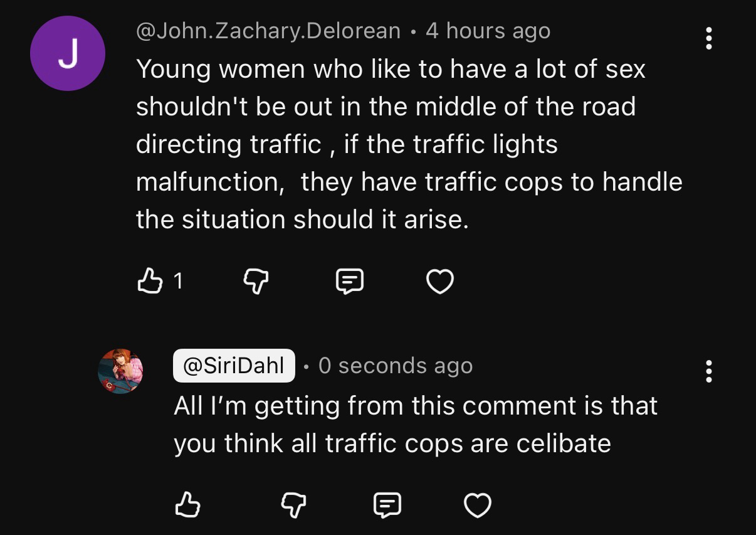Viewport: 756px width, 535px height.
Task: Click the like count "1"
Action: pos(178,281)
